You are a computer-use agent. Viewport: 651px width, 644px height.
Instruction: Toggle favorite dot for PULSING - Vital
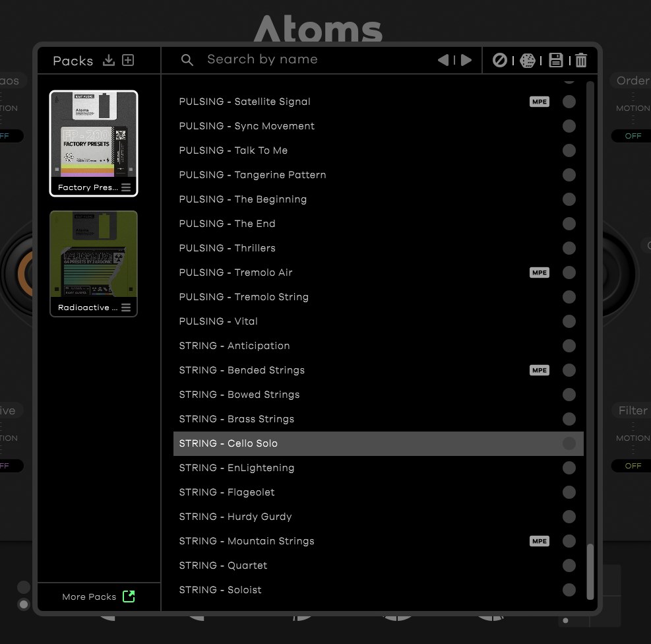pyautogui.click(x=569, y=321)
